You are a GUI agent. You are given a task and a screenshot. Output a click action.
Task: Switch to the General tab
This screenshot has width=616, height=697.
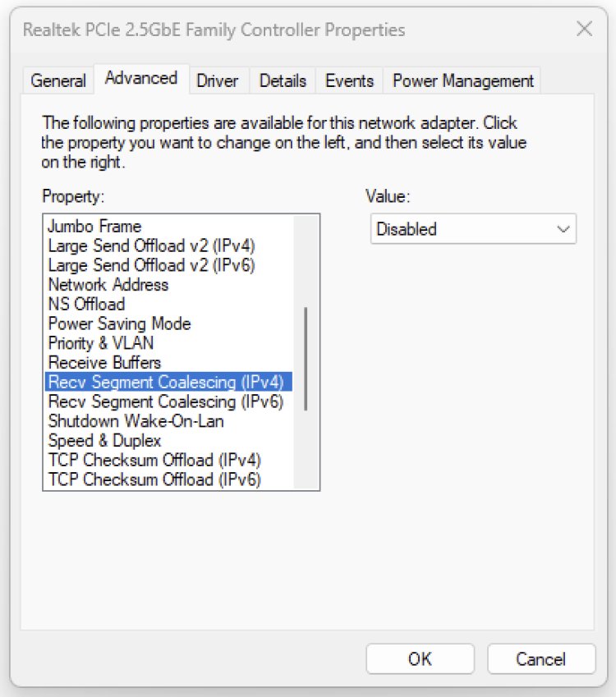[x=57, y=80]
